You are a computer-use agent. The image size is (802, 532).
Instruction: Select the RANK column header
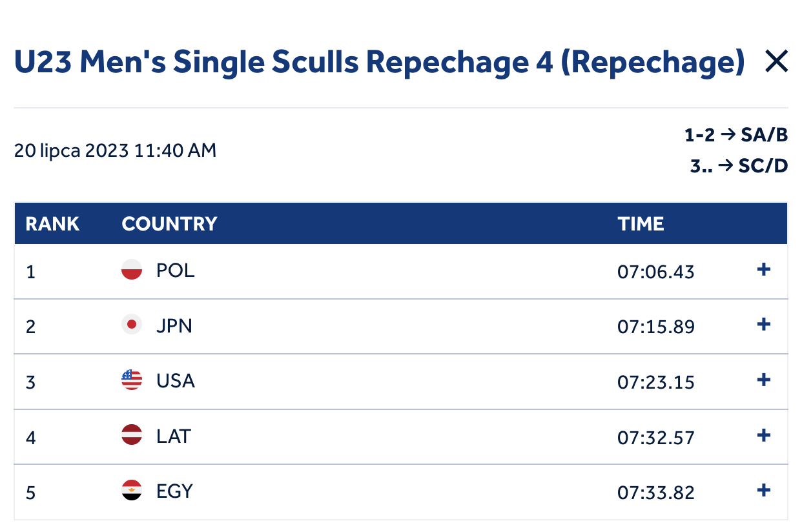point(52,224)
